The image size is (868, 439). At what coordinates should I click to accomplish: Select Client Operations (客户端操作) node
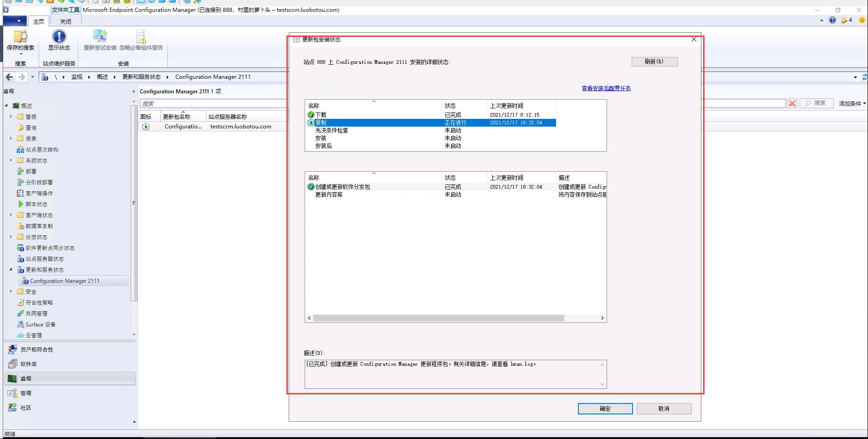coord(35,193)
